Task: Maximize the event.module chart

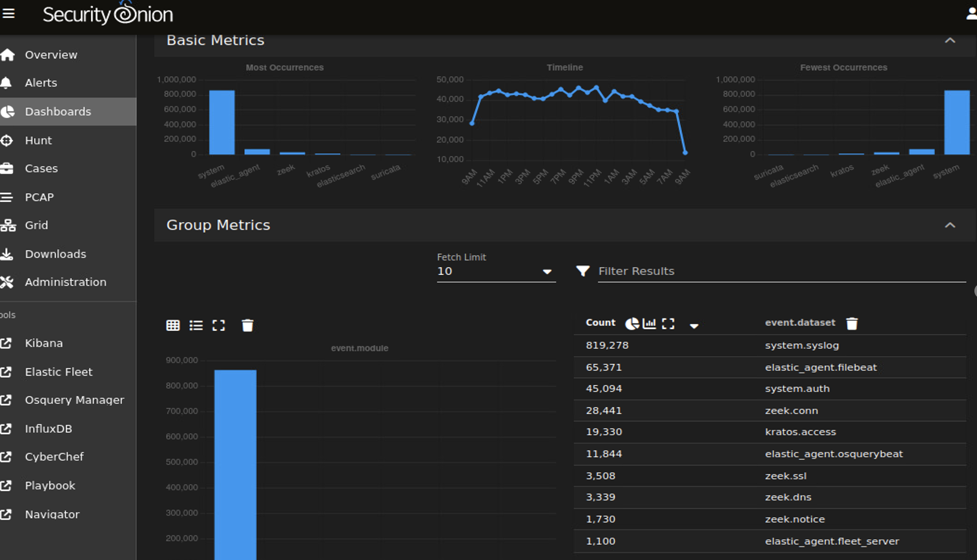Action: (x=219, y=325)
